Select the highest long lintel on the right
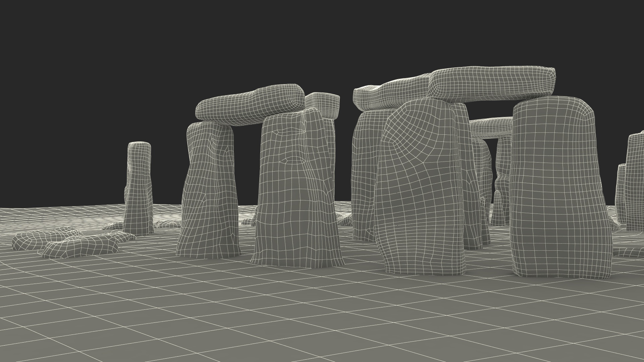 pos(491,84)
